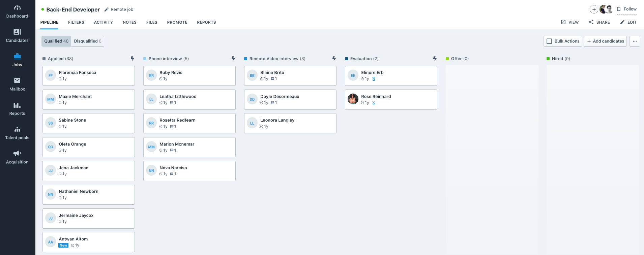Viewport: 644px width, 255px height.
Task: Click the pencil icon beside job title
Action: point(107,9)
